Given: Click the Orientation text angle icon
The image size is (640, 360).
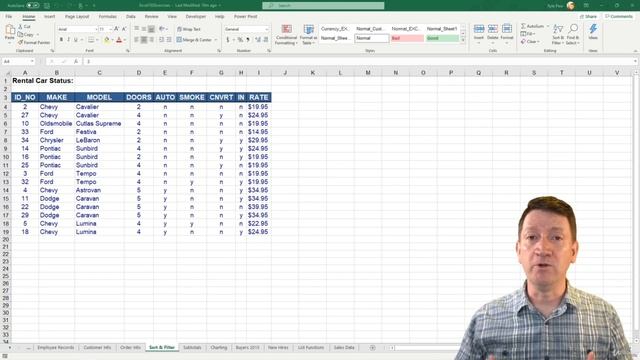Looking at the screenshot, I should (162, 29).
